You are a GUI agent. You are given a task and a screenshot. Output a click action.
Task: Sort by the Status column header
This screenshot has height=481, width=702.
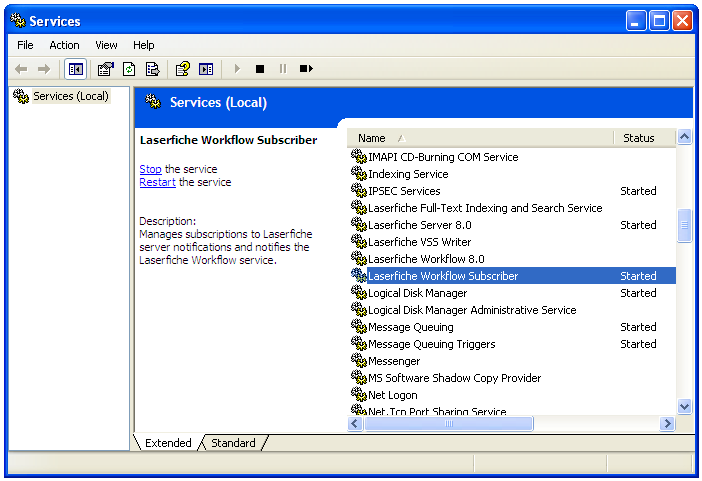644,138
